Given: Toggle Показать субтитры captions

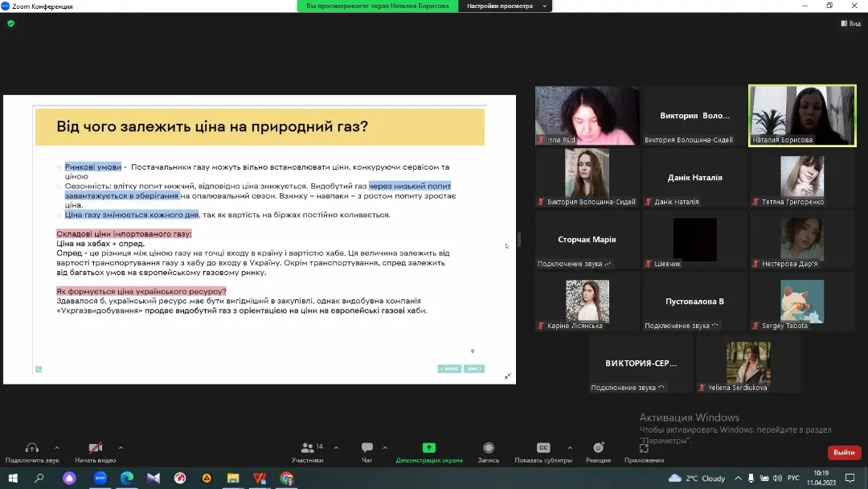Looking at the screenshot, I should 543,448.
